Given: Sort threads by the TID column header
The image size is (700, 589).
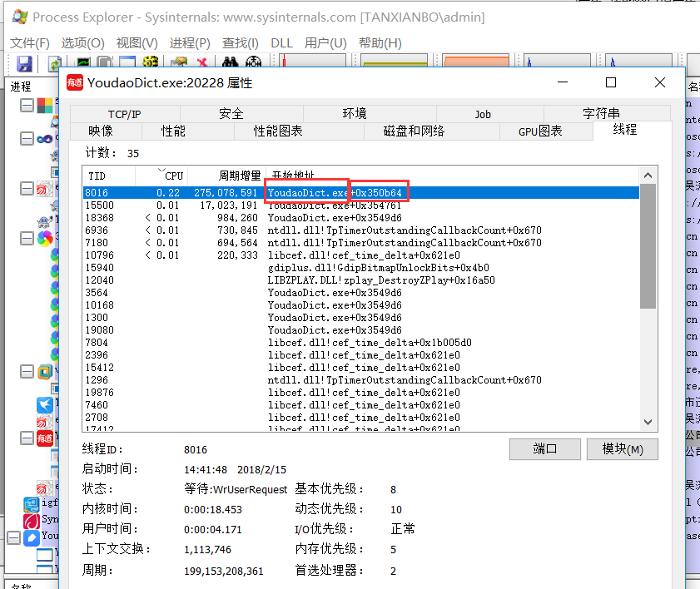Looking at the screenshot, I should click(x=109, y=176).
